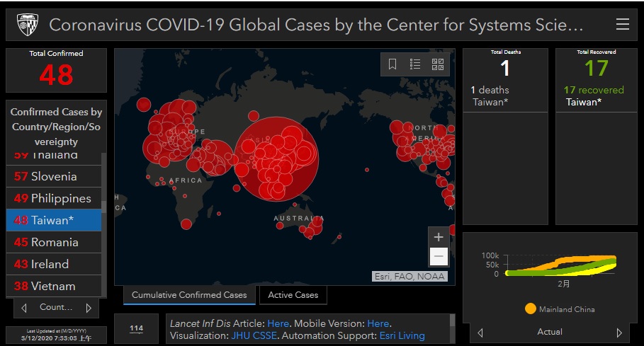The width and height of the screenshot is (644, 346).
Task: Select Romania in the country list
Action: click(54, 242)
